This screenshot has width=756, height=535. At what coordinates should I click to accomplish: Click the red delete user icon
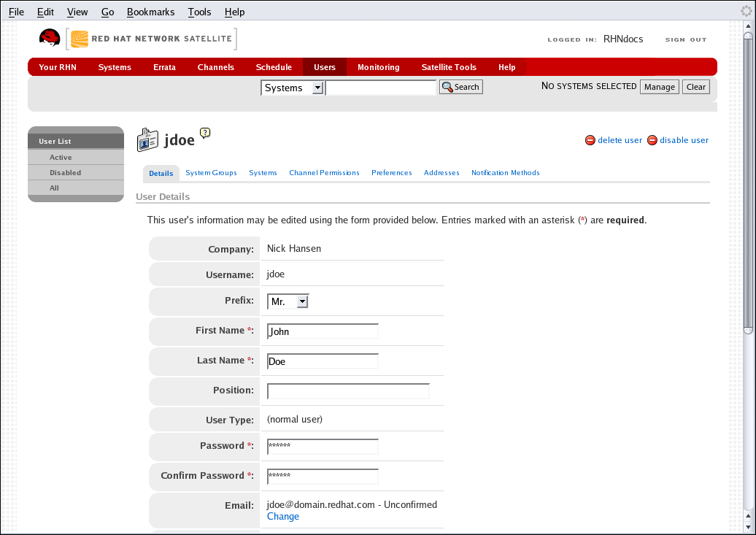(x=590, y=140)
